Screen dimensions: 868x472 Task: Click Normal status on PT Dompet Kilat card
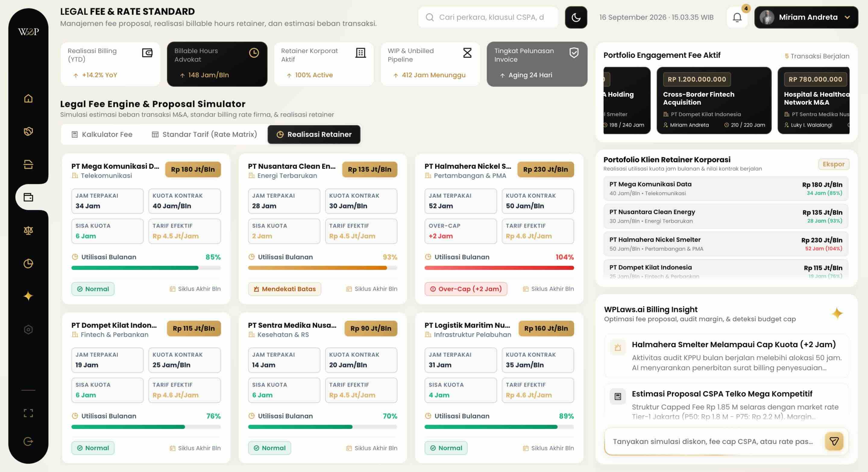tap(93, 448)
